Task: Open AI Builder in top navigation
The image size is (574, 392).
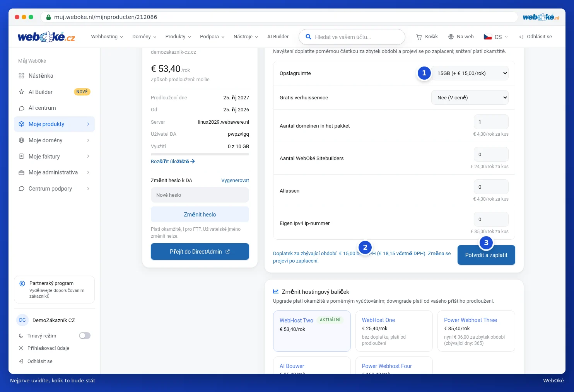Action: pos(278,37)
